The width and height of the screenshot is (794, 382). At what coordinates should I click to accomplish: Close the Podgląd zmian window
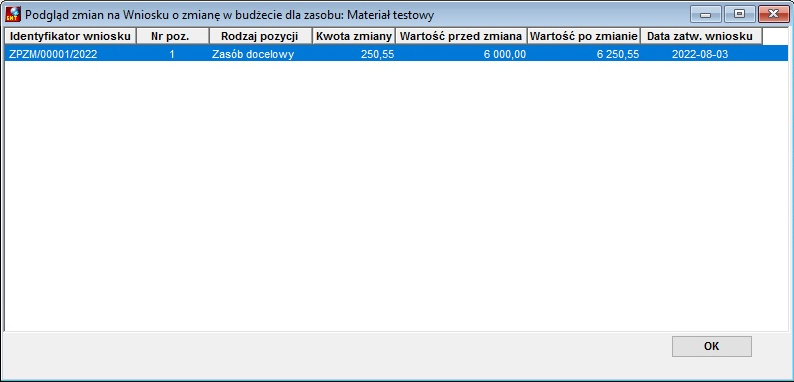pos(773,14)
